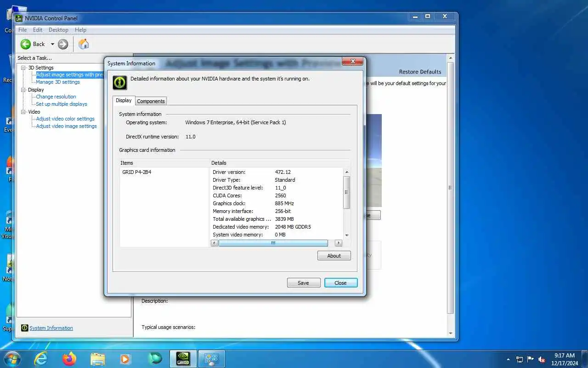Click the System Information dialog info icon

tap(120, 82)
